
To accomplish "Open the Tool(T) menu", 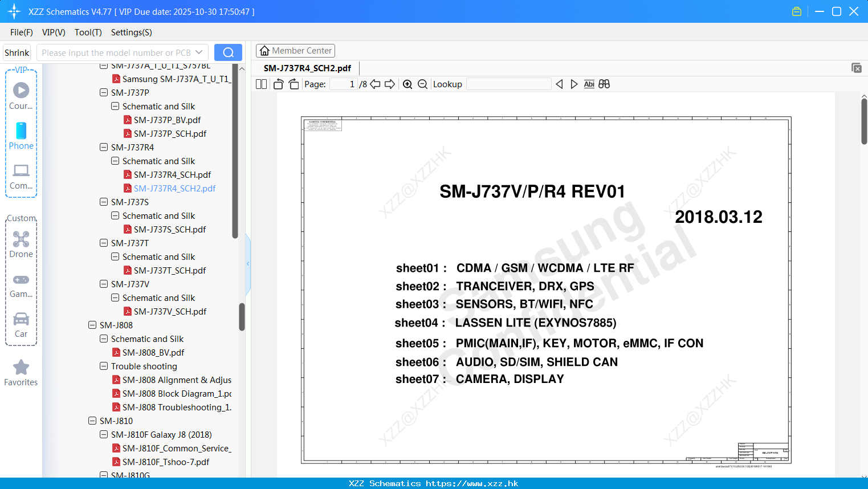I will pyautogui.click(x=88, y=32).
